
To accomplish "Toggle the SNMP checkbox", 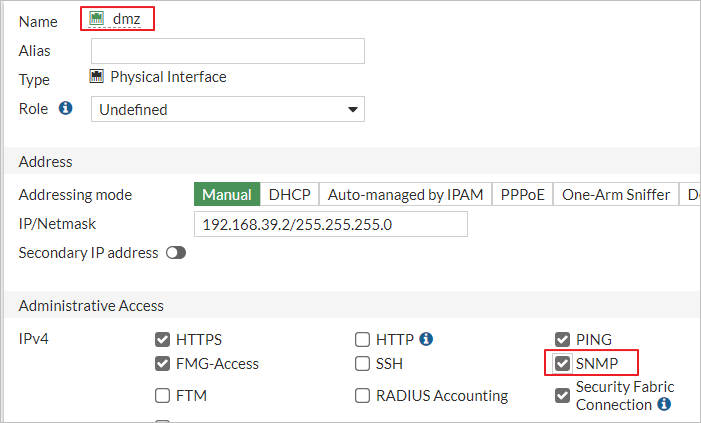I will coord(562,363).
